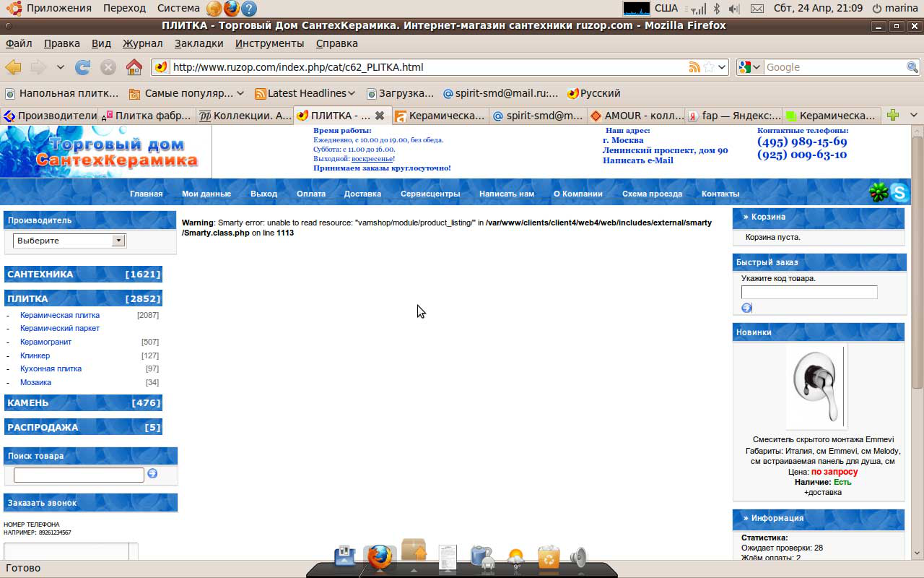Launch Firefox from top panel icon
The height and width of the screenshot is (578, 924).
coord(231,9)
